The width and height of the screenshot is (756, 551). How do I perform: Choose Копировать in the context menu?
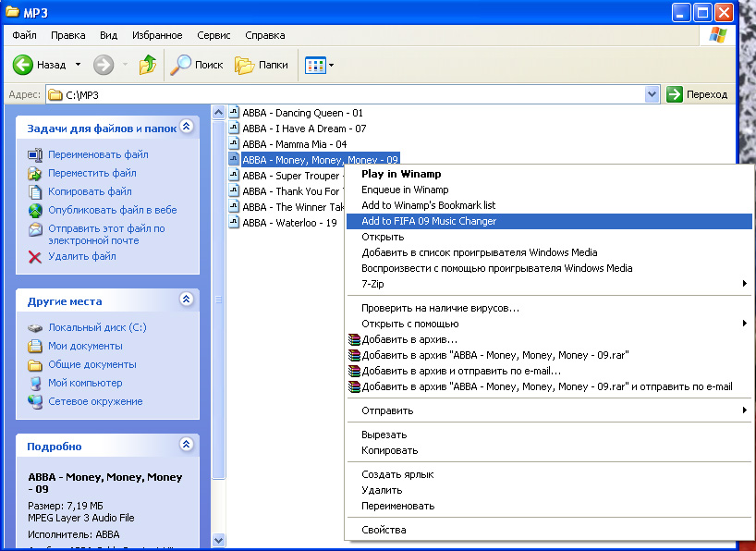point(549,450)
